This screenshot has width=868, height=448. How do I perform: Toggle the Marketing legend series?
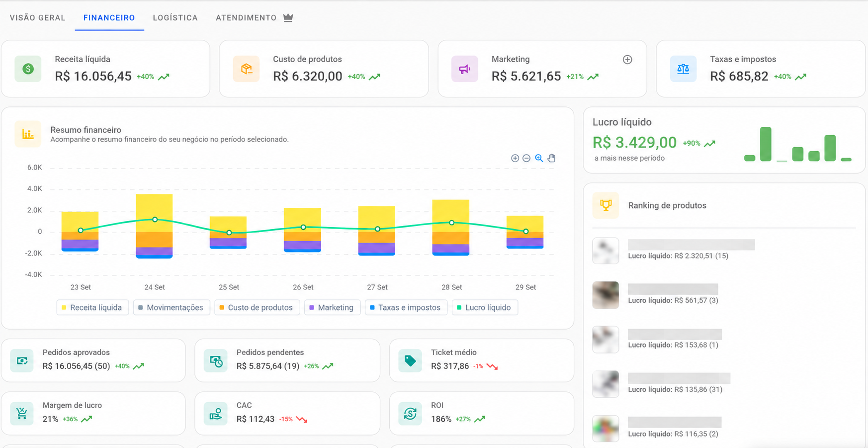click(332, 308)
